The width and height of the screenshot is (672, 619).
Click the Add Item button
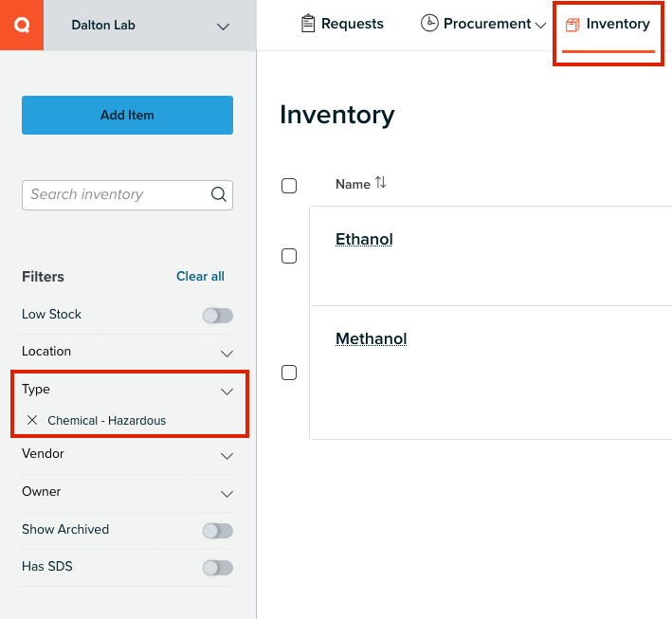click(127, 115)
